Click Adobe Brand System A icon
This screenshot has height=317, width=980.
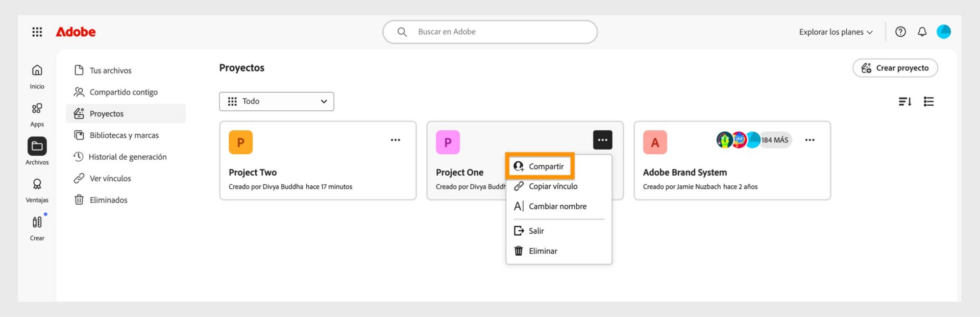tap(655, 142)
